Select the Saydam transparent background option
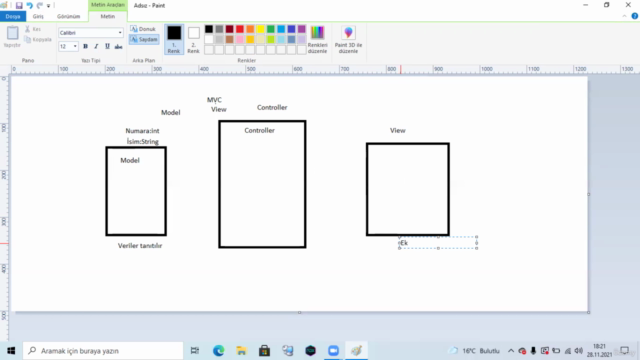The width and height of the screenshot is (640, 360). (x=144, y=40)
